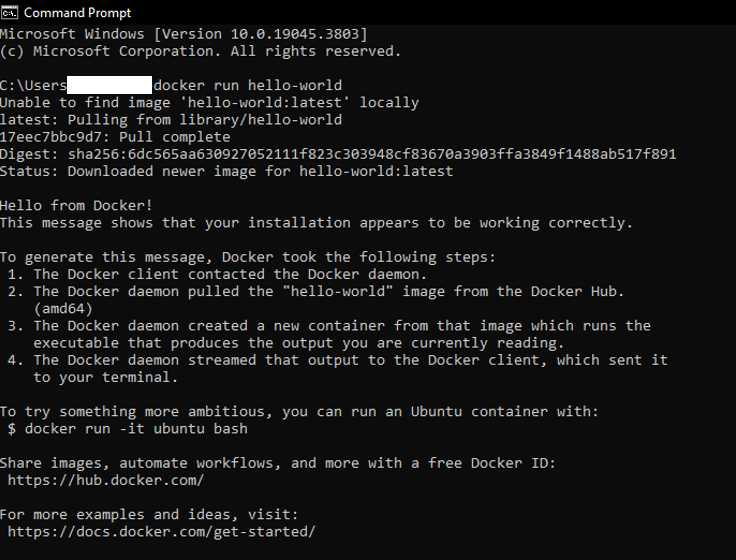
Task: Click the "latest: Pulling from library/hello-world" line
Action: (170, 120)
